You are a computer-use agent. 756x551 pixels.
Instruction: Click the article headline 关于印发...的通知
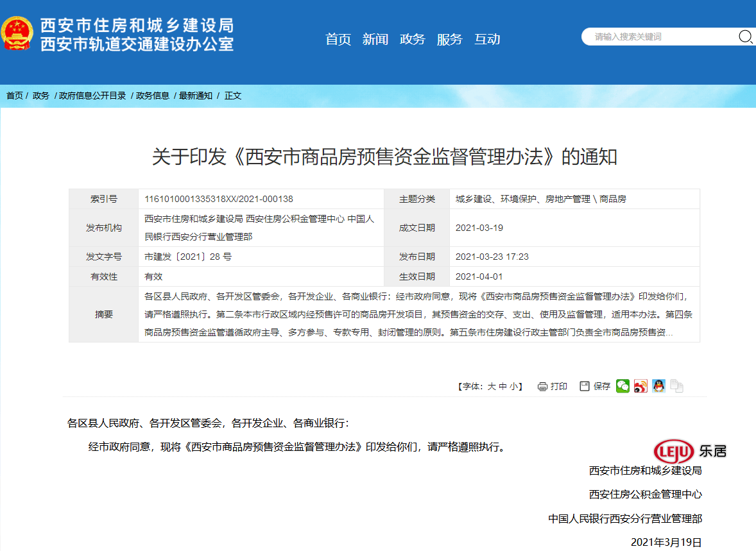point(384,157)
